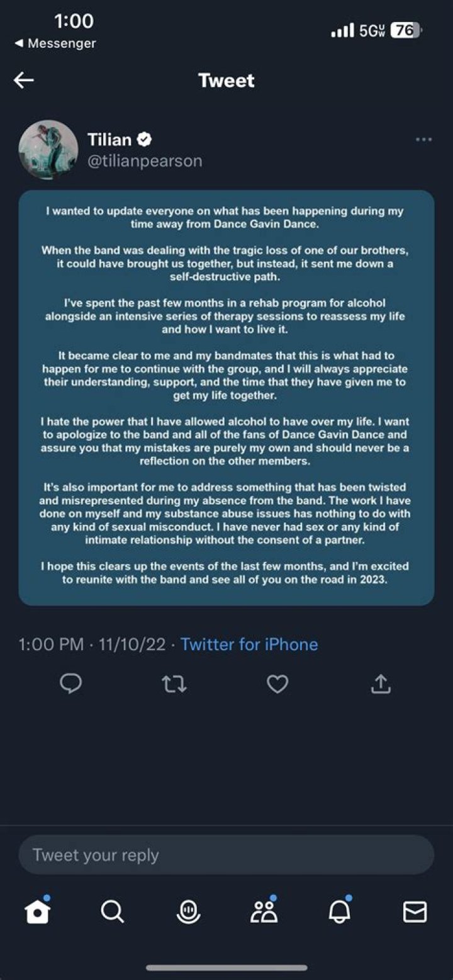Return to Messenger app
Viewport: 453px width, 980px height.
[55, 43]
